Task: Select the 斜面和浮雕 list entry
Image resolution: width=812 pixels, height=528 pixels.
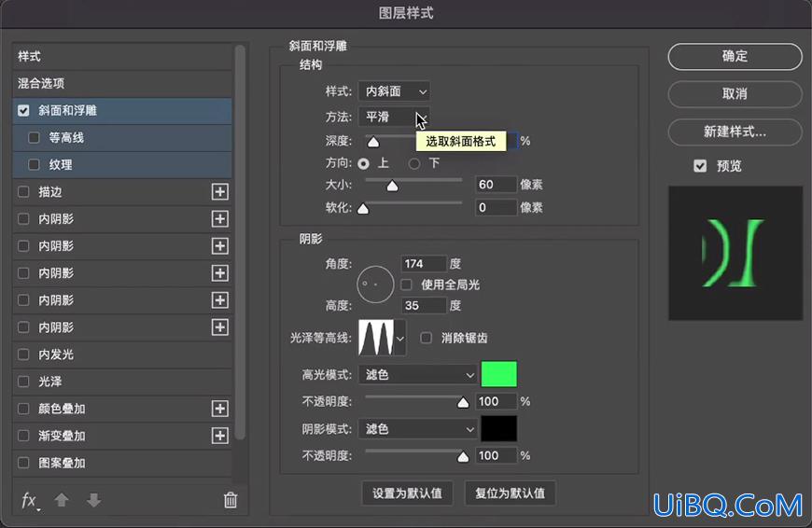Action: coord(122,110)
